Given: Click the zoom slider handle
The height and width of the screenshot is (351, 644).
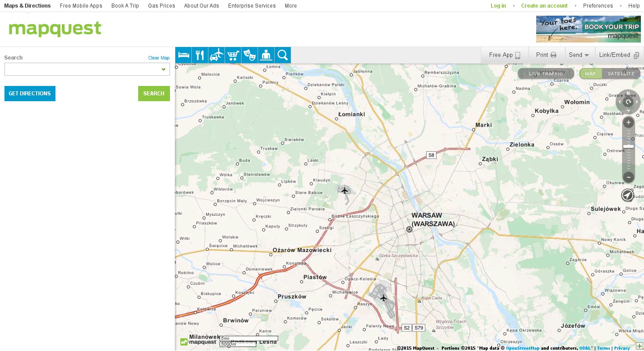Looking at the screenshot, I should pyautogui.click(x=628, y=146).
